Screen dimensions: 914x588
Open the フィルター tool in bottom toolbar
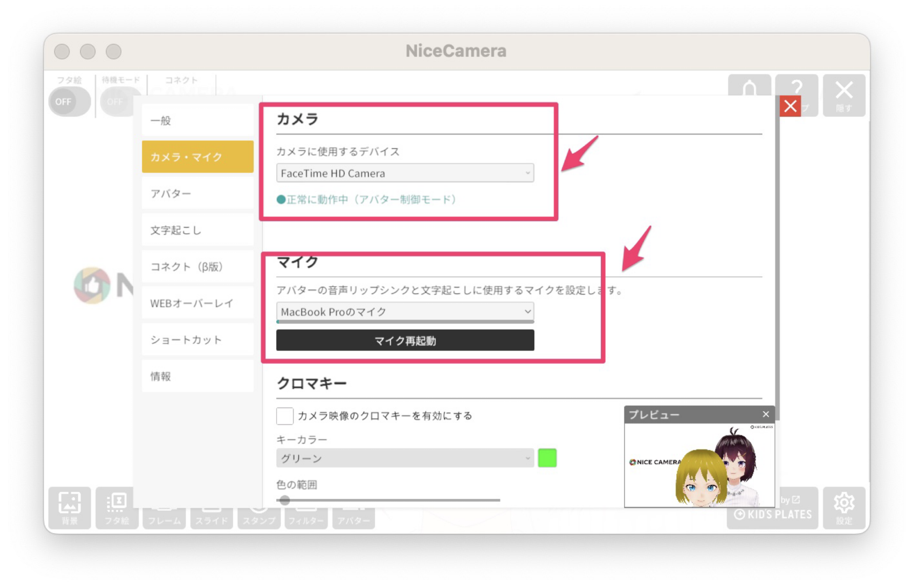click(306, 519)
